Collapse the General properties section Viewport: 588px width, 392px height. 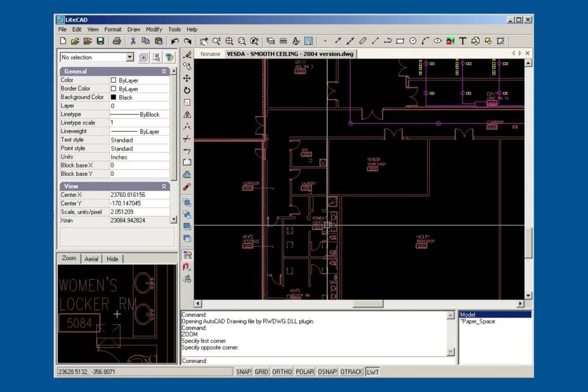click(x=165, y=71)
